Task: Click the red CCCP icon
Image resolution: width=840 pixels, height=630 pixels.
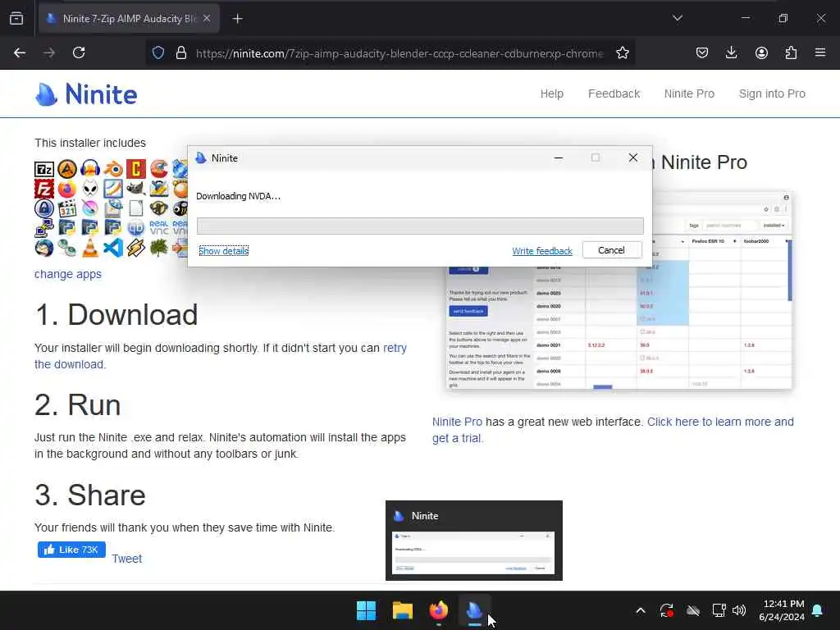Action: [x=136, y=169]
